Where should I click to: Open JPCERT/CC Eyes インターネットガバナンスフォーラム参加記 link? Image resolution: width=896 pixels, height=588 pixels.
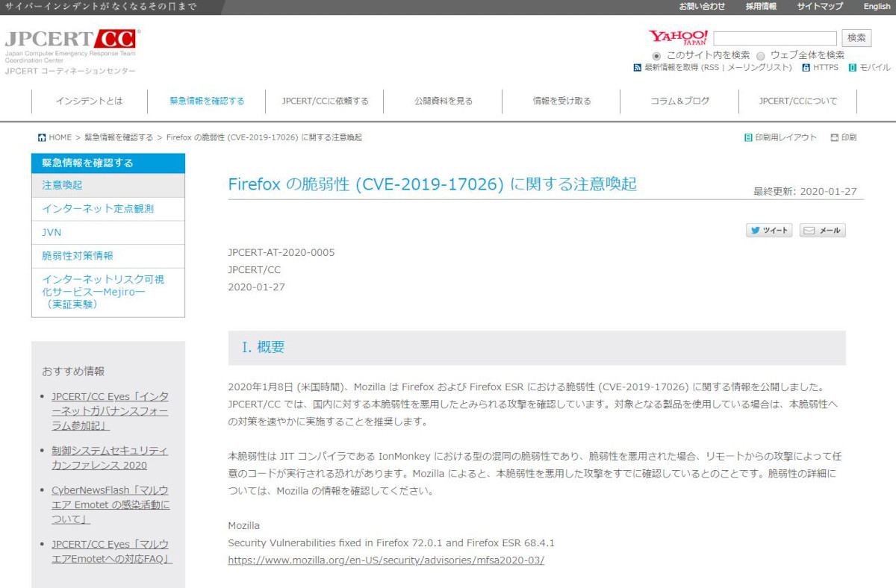[110, 411]
